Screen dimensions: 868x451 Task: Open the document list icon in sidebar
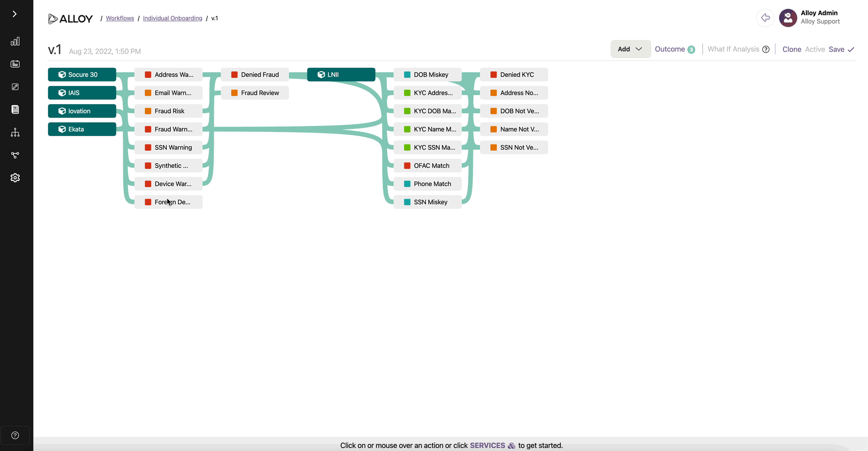15,110
